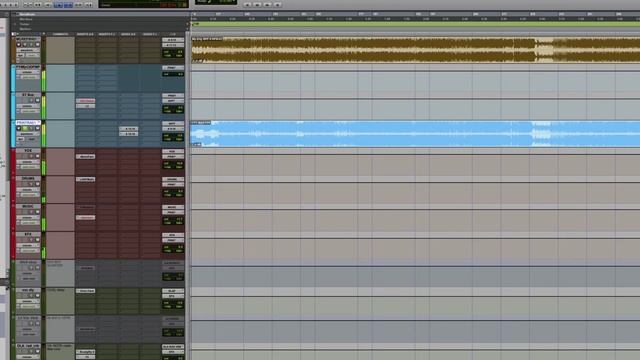The width and height of the screenshot is (640, 360).
Task: Select the EFX track name
Action: click(28, 234)
